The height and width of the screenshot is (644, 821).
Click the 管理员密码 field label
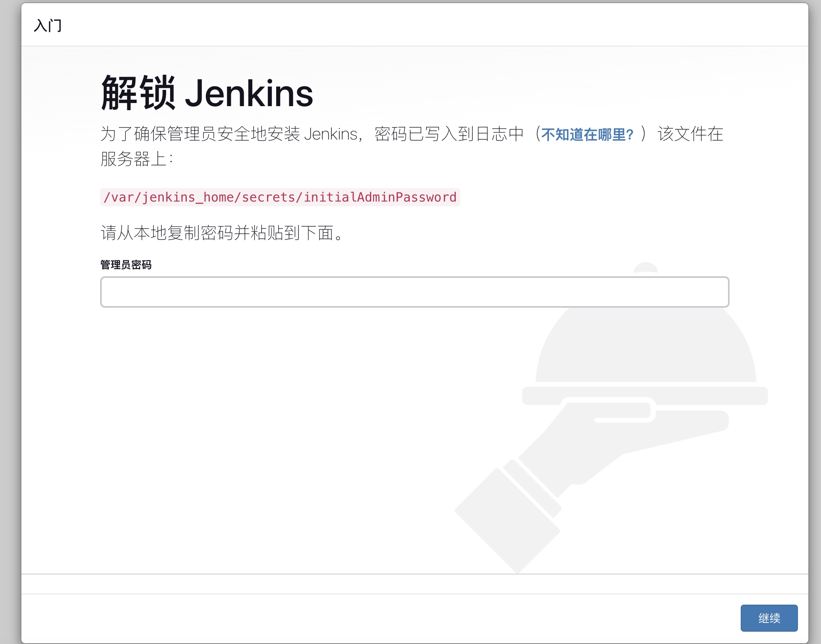pyautogui.click(x=126, y=265)
